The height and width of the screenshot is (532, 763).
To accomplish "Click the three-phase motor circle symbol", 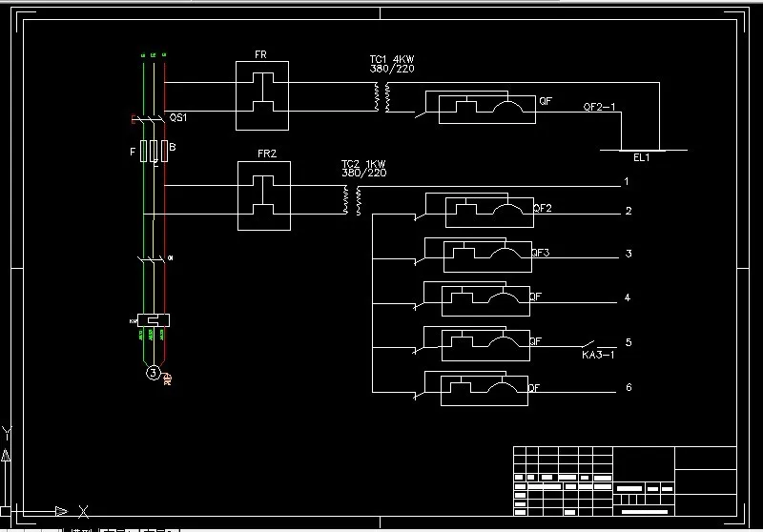I will coord(154,373).
